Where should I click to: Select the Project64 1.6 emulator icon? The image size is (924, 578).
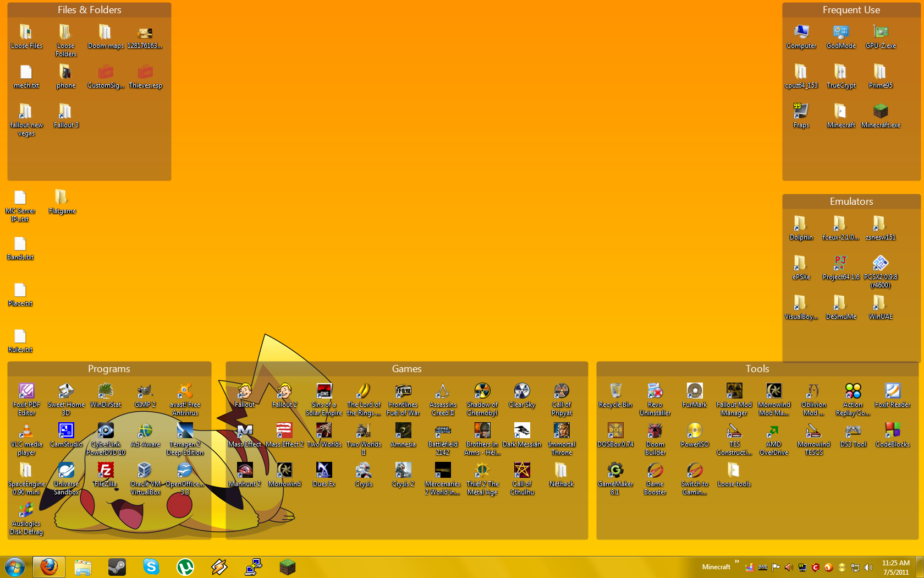[840, 264]
